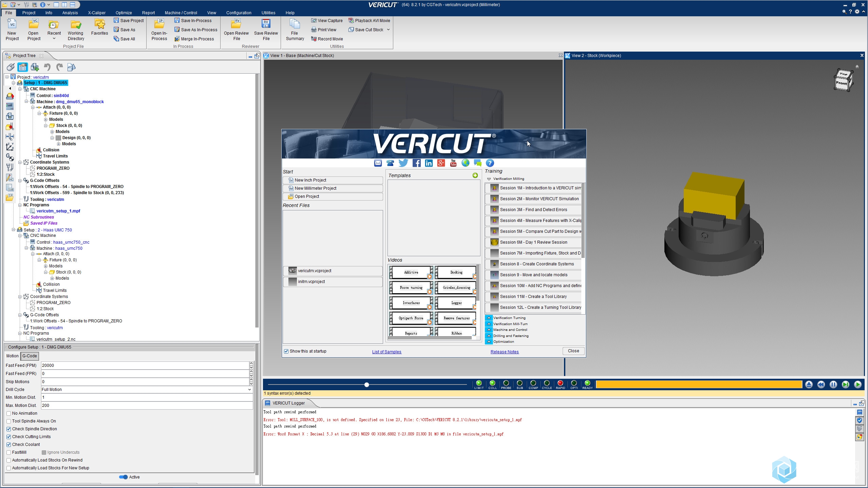Toggle the Active switch off
This screenshot has width=868, height=488.
click(123, 477)
